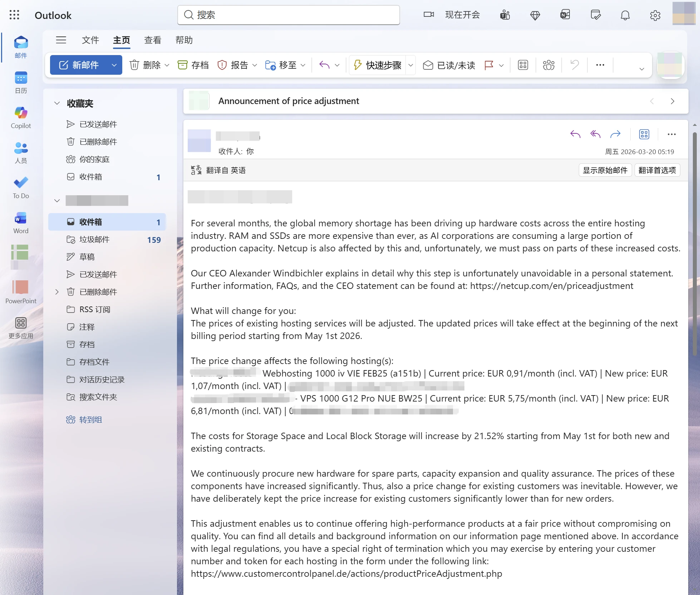Click Reply All in message header
The image size is (700, 595).
tap(595, 134)
